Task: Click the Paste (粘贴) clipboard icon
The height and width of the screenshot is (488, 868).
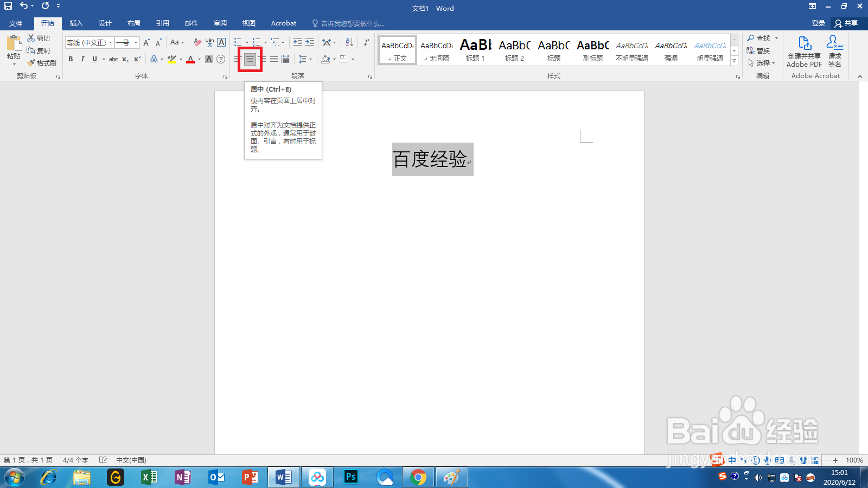Action: pyautogui.click(x=14, y=43)
